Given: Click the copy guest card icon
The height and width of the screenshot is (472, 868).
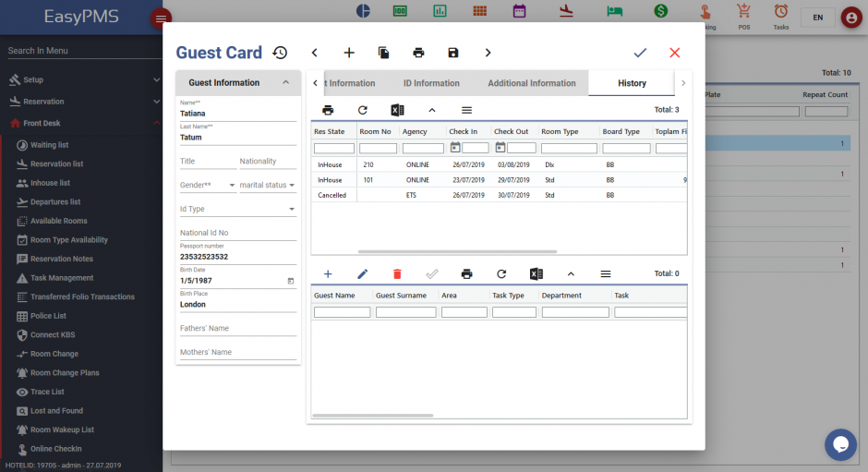Looking at the screenshot, I should 383,54.
